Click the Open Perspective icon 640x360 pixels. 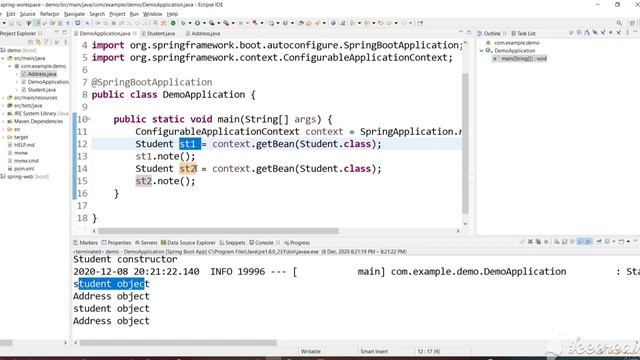click(632, 23)
